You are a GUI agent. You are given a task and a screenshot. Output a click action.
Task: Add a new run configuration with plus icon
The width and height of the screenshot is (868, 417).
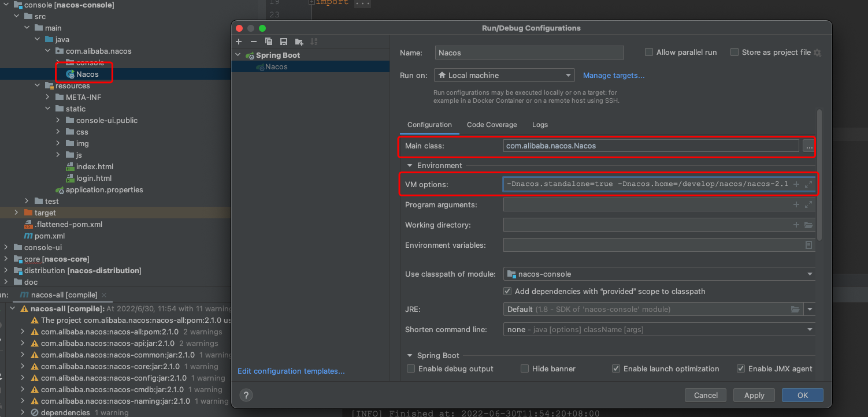[x=239, y=42]
